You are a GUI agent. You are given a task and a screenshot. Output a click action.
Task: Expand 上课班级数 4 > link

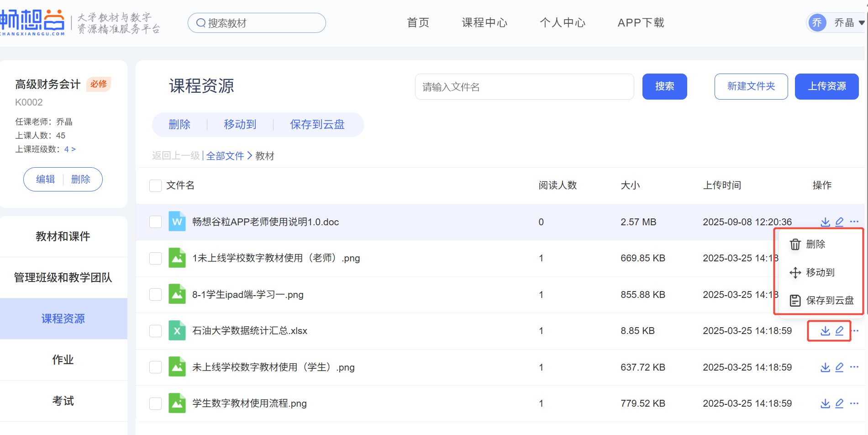(x=70, y=149)
